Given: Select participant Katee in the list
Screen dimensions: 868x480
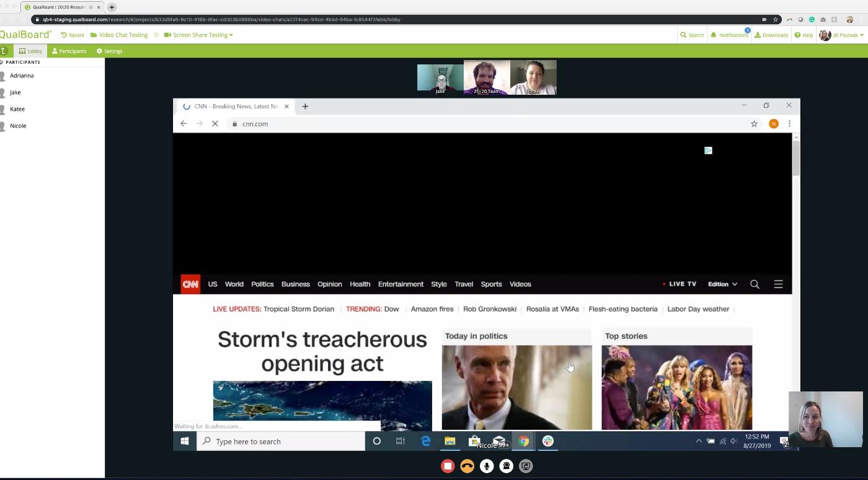Looking at the screenshot, I should tap(17, 109).
